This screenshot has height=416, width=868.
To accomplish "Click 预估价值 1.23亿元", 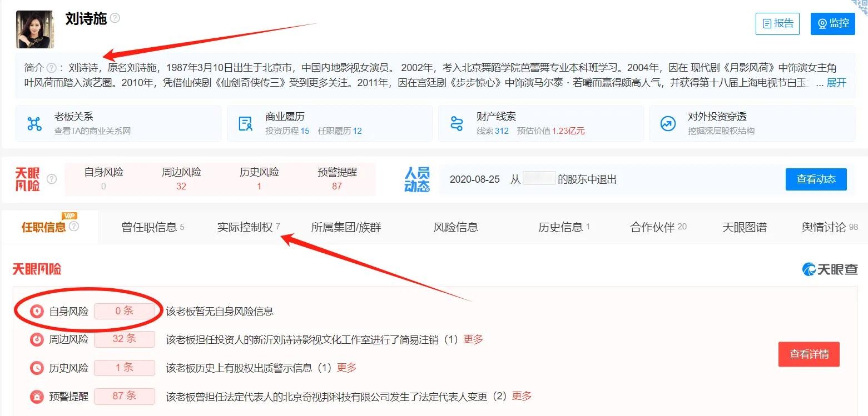I will pyautogui.click(x=550, y=131).
